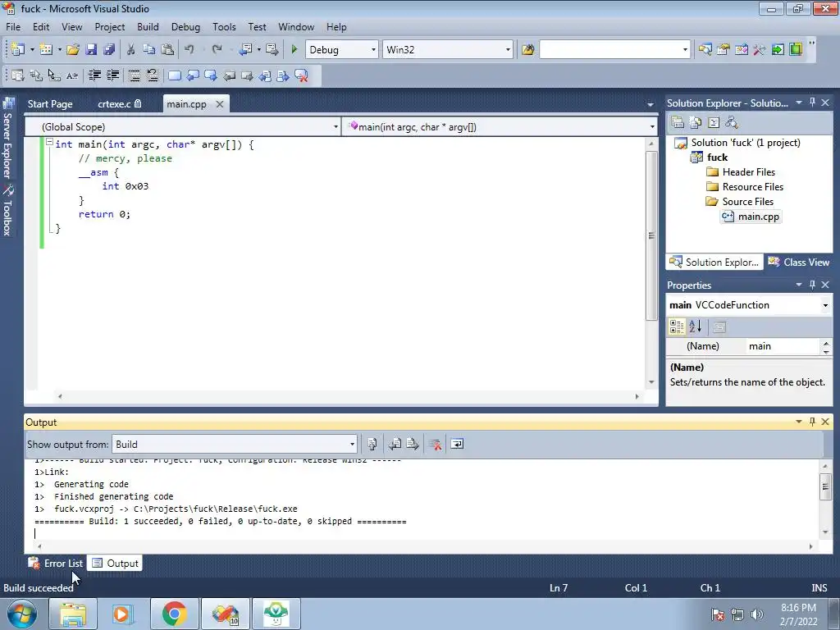This screenshot has height=630, width=840.
Task: Click the (Name) property value field
Action: point(783,346)
